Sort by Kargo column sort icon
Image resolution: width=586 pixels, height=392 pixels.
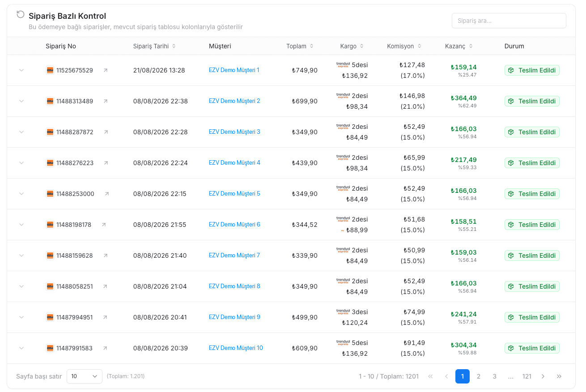tap(362, 46)
